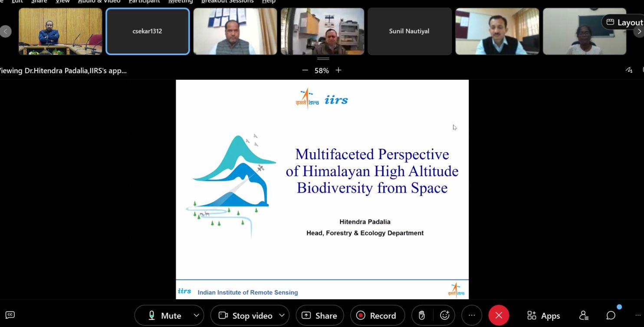The width and height of the screenshot is (644, 327).
Task: Open the closed captions icon
Action: 10,315
